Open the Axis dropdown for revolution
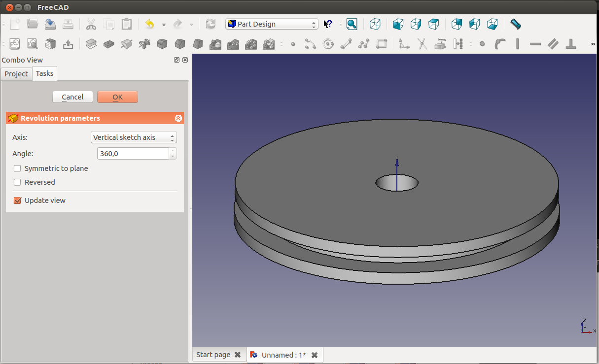This screenshot has height=364, width=599. [x=134, y=137]
